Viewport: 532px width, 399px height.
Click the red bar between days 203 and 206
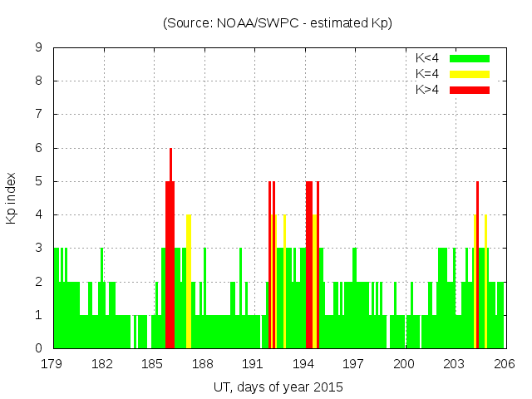coord(477,266)
